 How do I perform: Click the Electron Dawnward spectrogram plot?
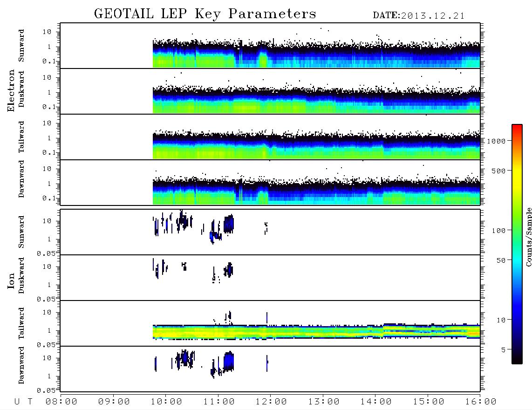click(x=270, y=182)
